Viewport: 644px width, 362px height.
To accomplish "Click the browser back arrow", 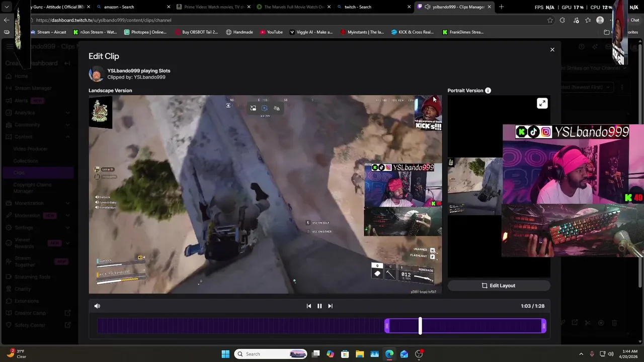I will pyautogui.click(x=7, y=20).
